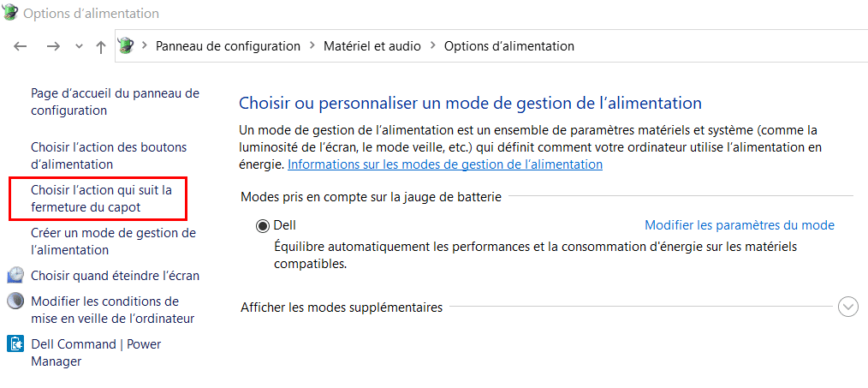The width and height of the screenshot is (868, 388).
Task: Click the Back navigation arrow
Action: (21, 46)
